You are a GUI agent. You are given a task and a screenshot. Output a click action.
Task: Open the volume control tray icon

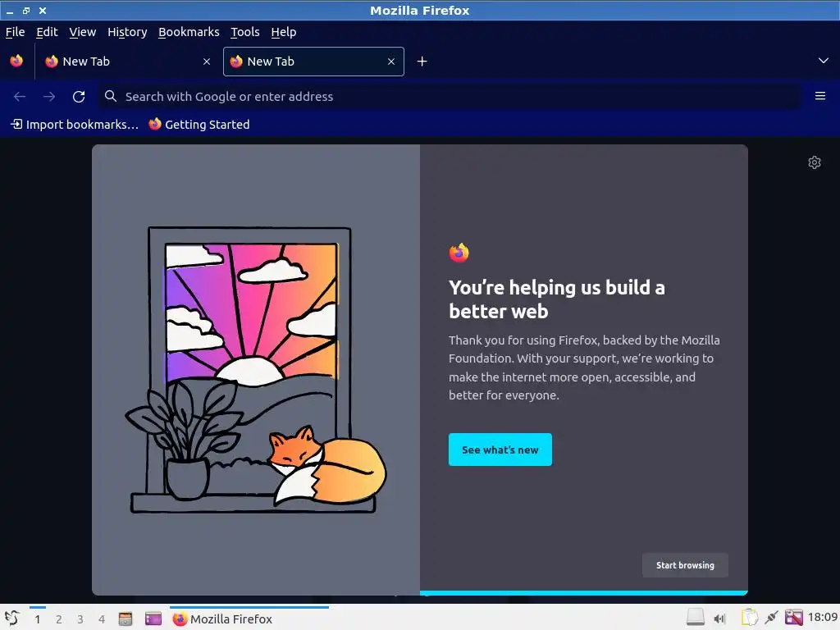pos(719,619)
